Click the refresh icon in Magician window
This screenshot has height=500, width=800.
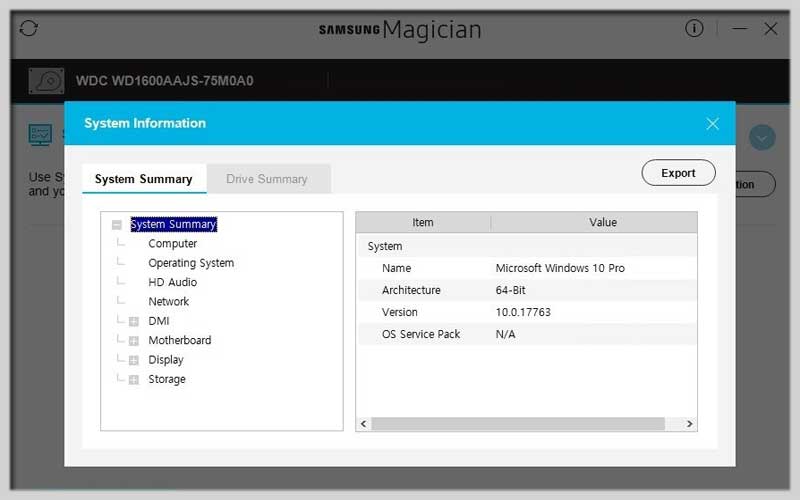click(x=29, y=28)
